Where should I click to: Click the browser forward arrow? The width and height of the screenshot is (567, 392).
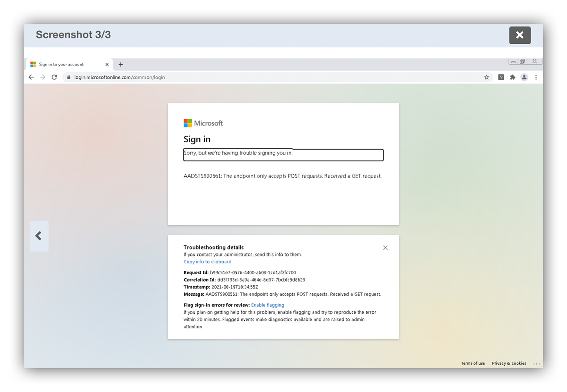click(x=42, y=77)
